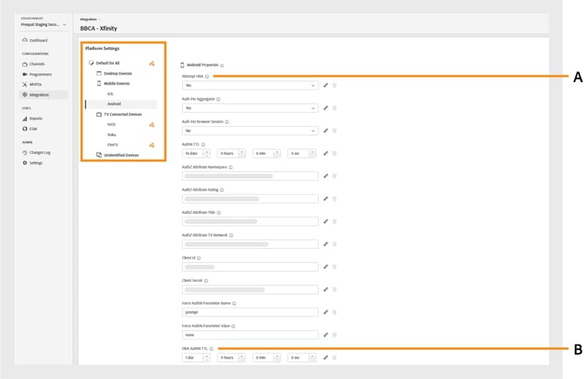
Task: Click the info icon next to Android Properties
Action: (x=222, y=66)
